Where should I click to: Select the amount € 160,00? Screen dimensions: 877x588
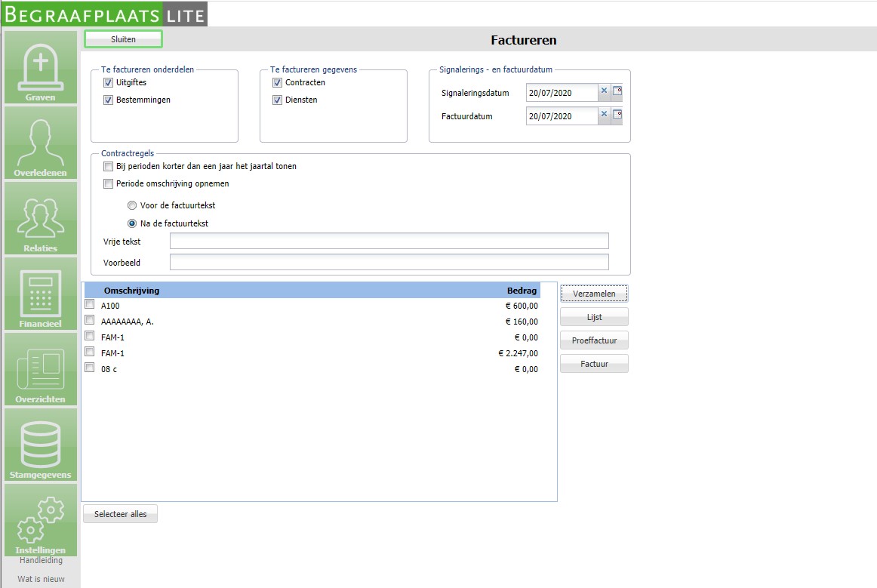[x=522, y=322]
